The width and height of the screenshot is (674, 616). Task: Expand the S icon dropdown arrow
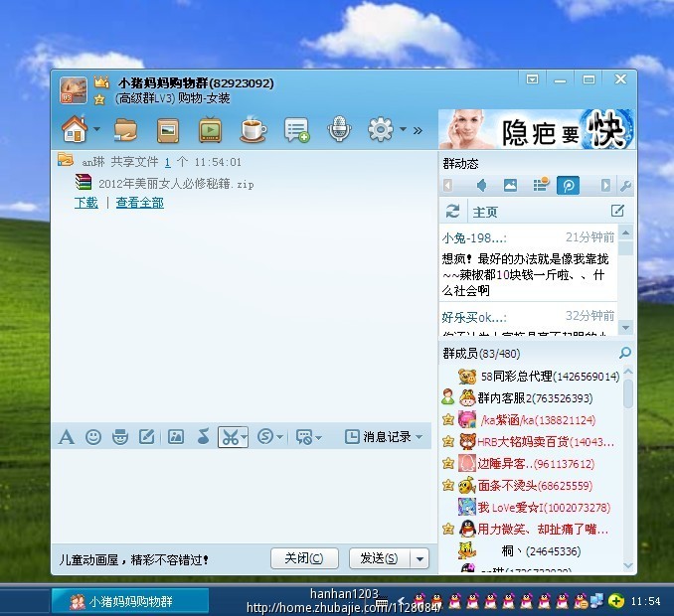pyautogui.click(x=279, y=437)
